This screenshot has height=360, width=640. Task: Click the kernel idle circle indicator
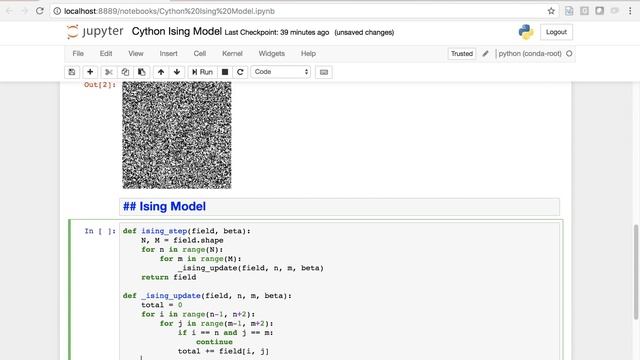point(569,53)
